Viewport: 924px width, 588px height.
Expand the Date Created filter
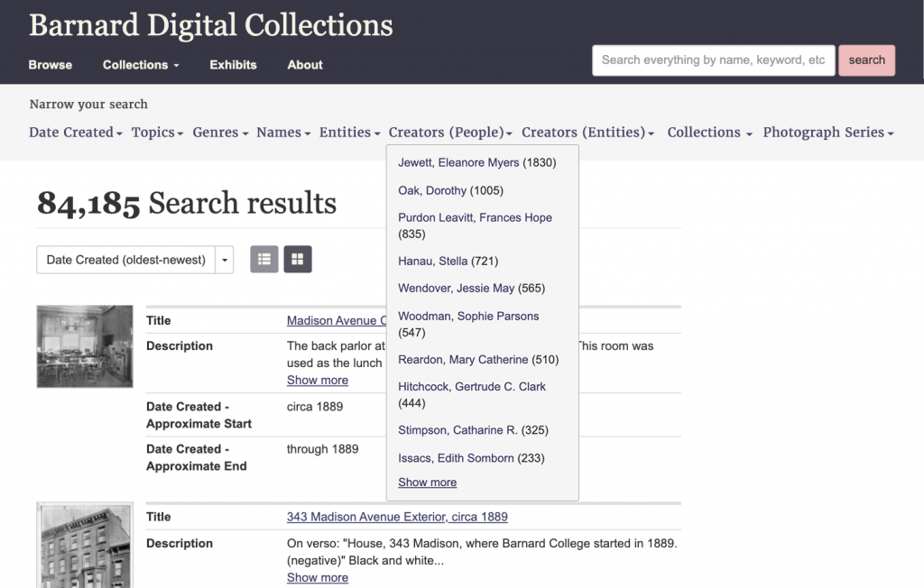pyautogui.click(x=76, y=133)
